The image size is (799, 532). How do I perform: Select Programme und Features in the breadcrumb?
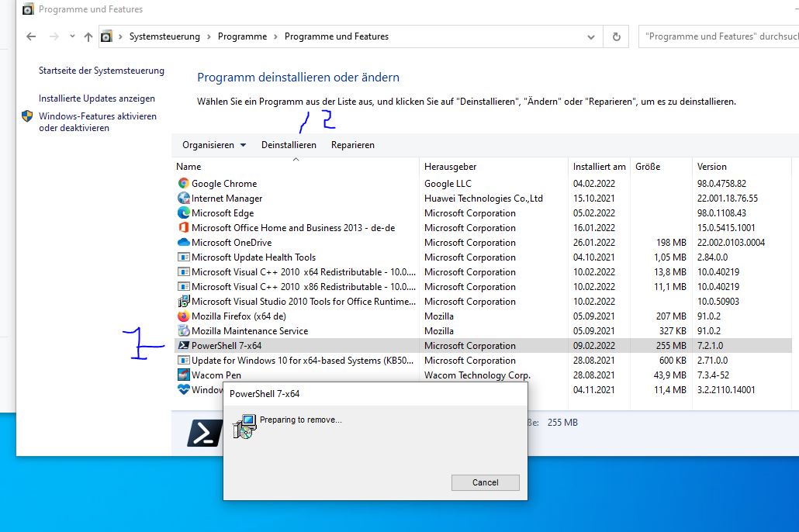pos(337,36)
